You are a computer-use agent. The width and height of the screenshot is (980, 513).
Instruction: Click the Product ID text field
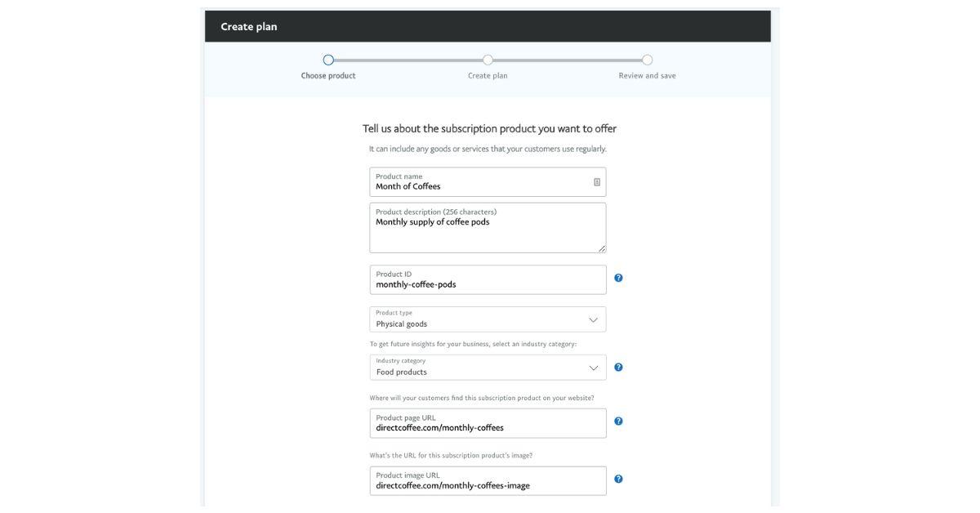(488, 283)
